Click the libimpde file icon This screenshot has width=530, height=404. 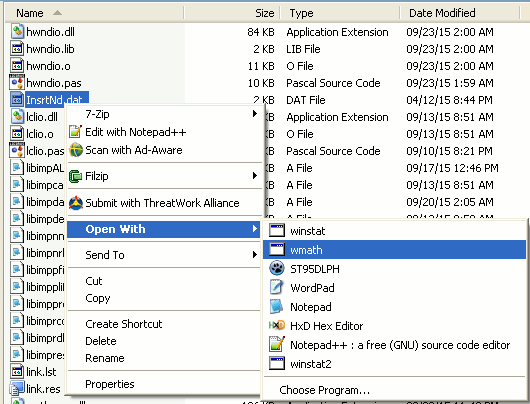tap(17, 219)
